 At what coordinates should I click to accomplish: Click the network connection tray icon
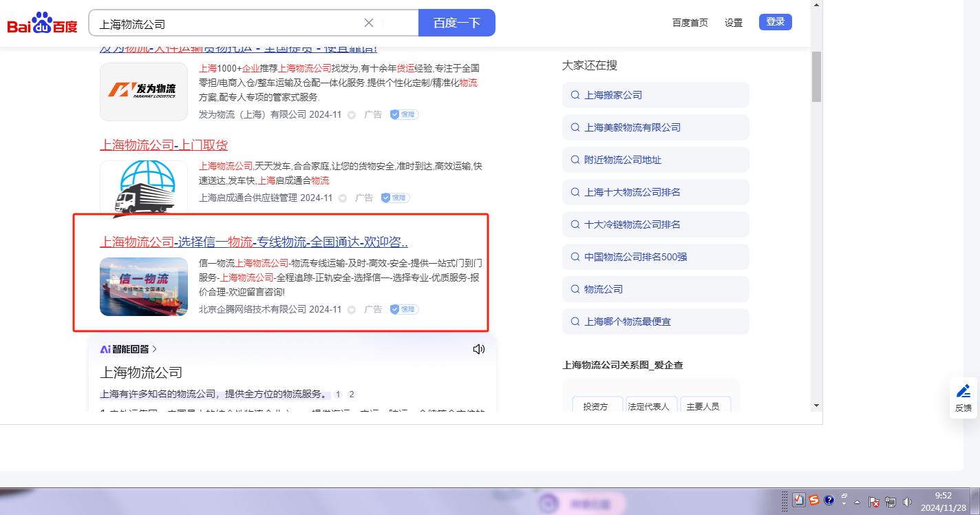pyautogui.click(x=891, y=502)
